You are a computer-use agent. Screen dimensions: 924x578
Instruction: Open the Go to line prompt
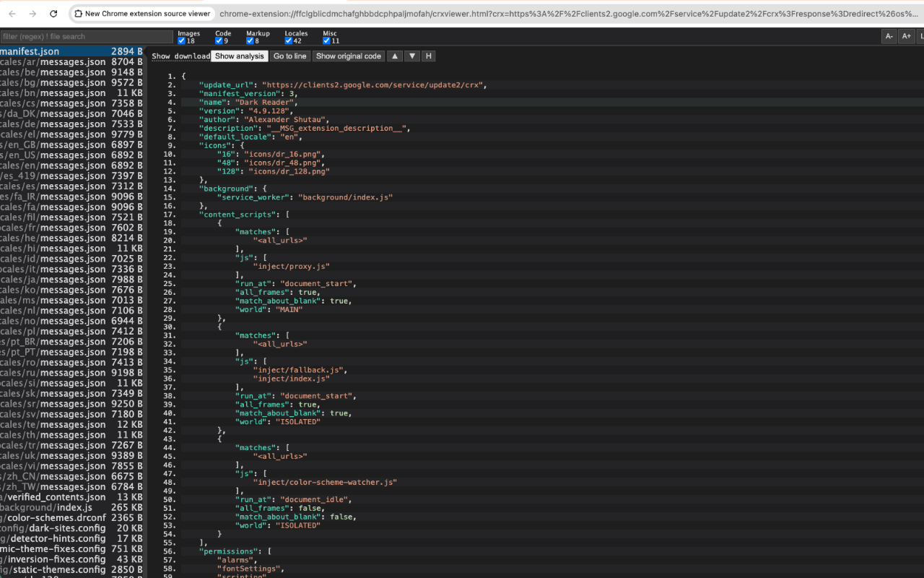point(290,56)
